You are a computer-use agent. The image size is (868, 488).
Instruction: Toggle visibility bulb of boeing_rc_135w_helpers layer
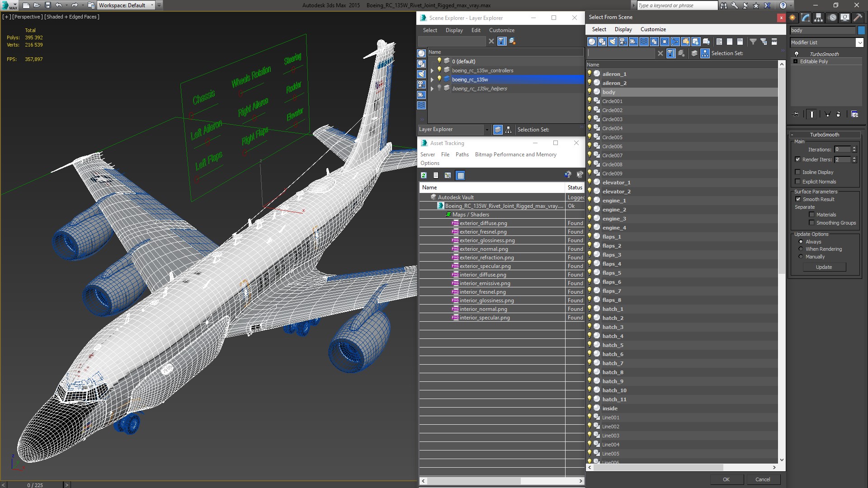(x=439, y=88)
